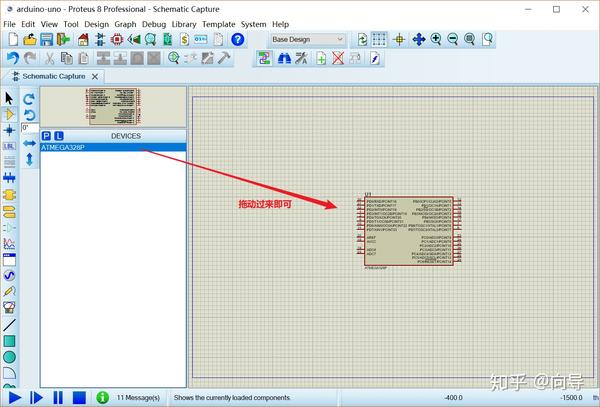Select the Junction Dot mode tool

tap(9, 130)
